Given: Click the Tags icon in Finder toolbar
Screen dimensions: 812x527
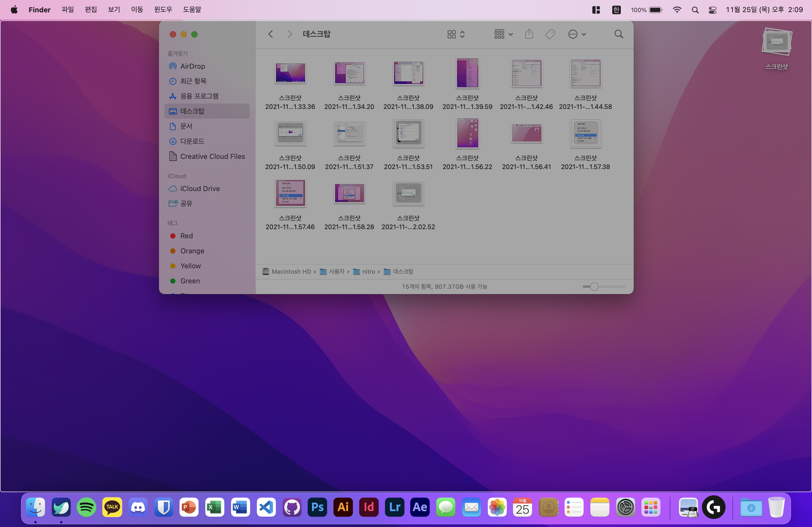Looking at the screenshot, I should [550, 34].
